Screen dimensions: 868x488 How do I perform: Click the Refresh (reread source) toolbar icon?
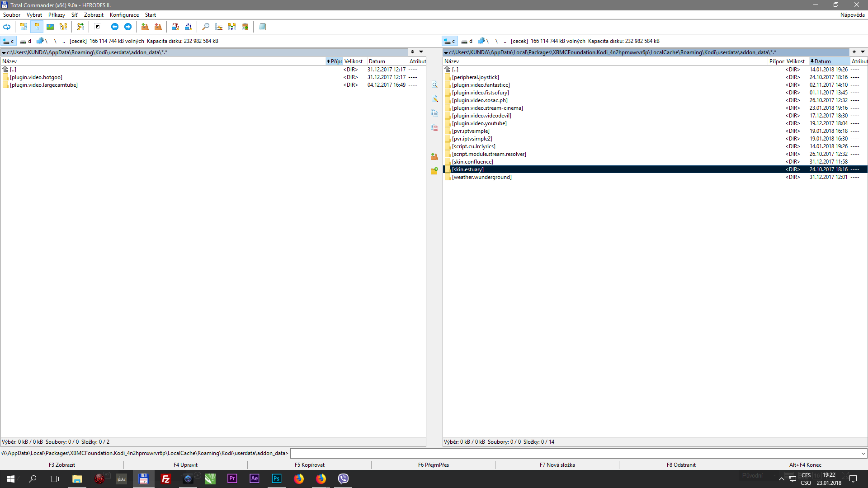click(x=7, y=27)
